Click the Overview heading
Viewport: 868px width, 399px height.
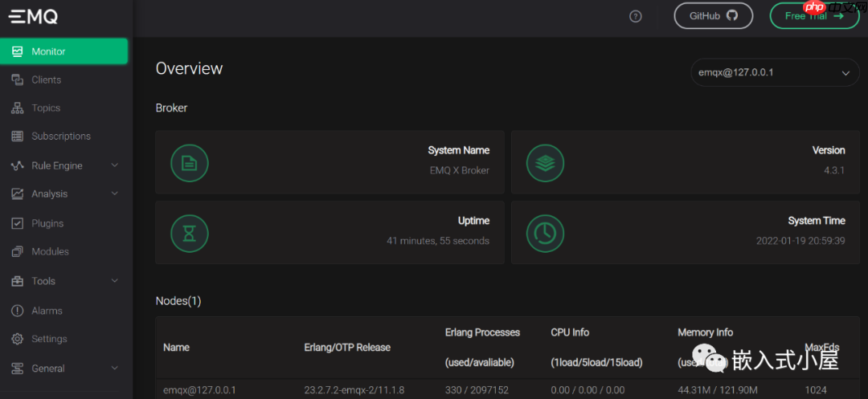[x=190, y=68]
